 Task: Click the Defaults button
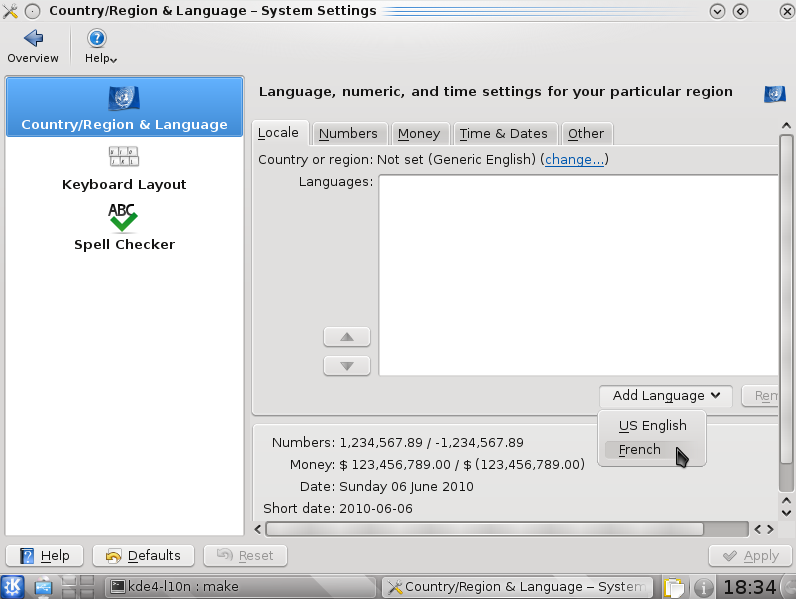coord(143,556)
